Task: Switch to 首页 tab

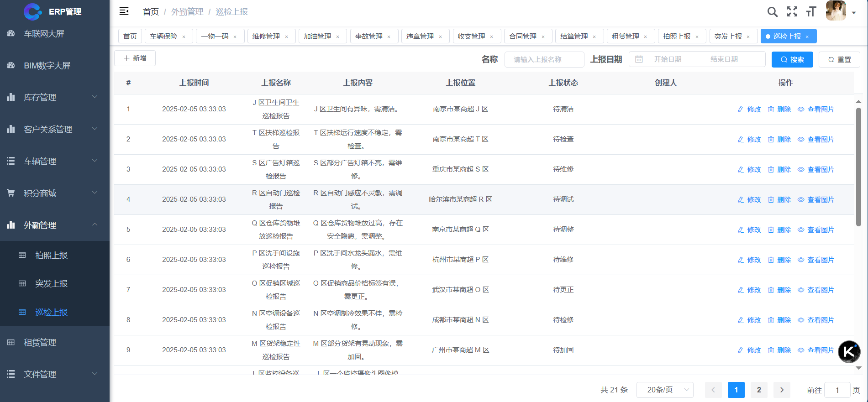Action: pos(130,37)
